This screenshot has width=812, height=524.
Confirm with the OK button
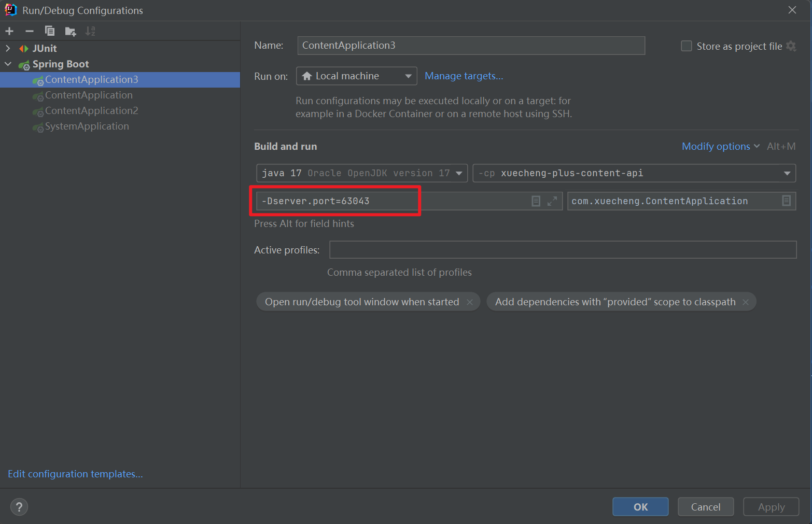[x=640, y=507]
